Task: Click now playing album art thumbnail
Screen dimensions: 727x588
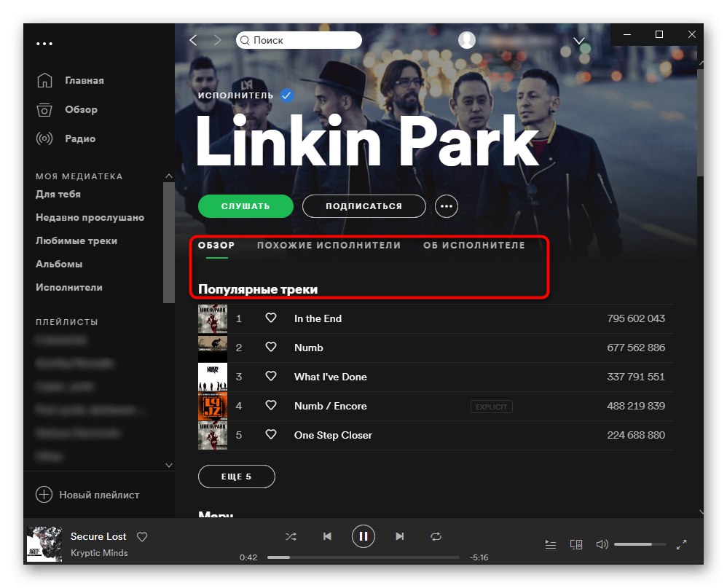Action: tap(44, 544)
